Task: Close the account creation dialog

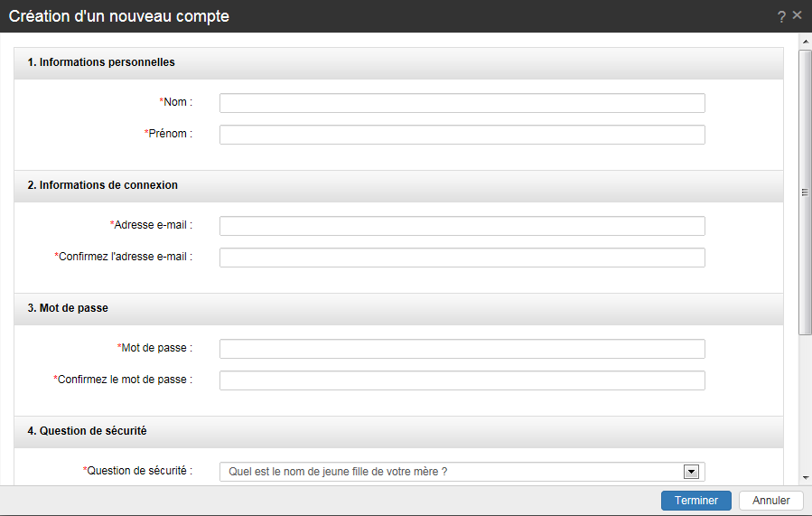Action: (x=797, y=15)
